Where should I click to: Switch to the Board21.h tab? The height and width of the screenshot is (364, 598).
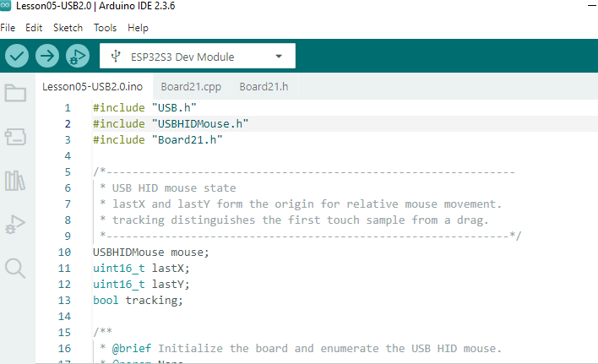coord(264,86)
